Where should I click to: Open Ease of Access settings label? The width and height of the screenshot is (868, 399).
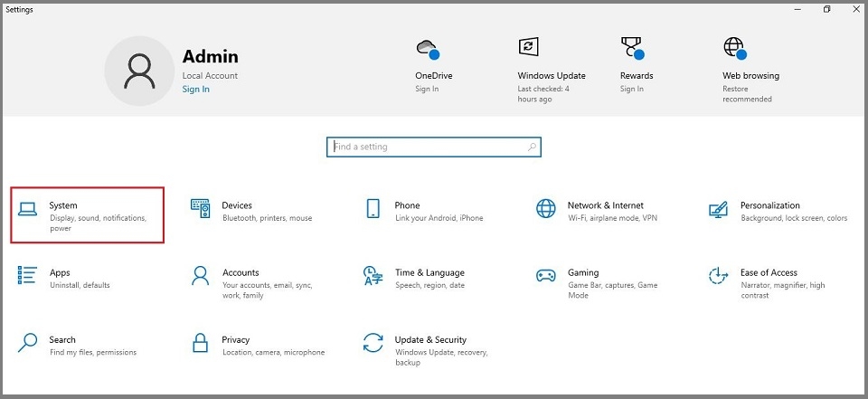[769, 272]
